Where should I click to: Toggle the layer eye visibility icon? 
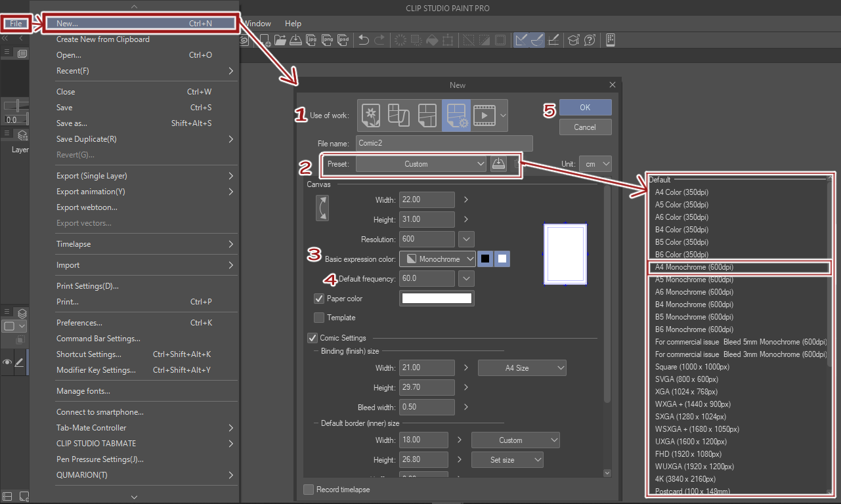tap(7, 362)
